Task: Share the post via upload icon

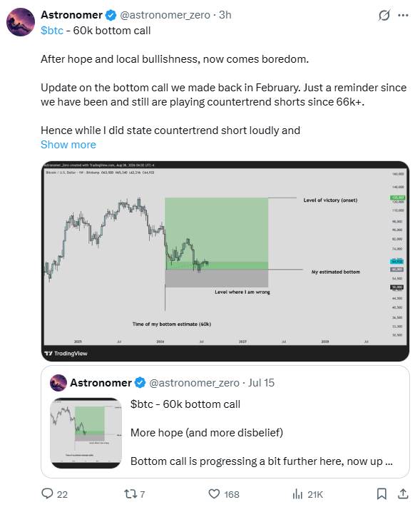Action: point(403,493)
